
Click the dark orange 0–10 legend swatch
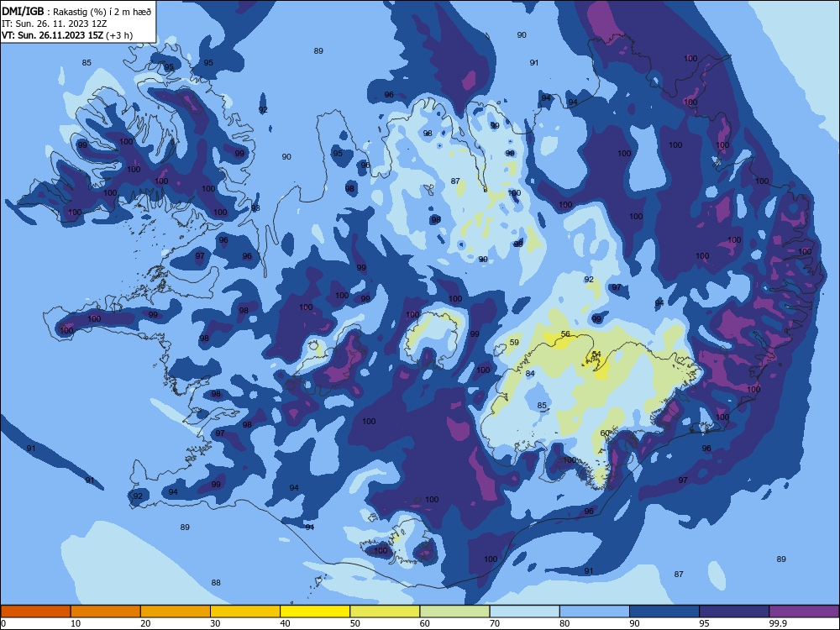(35, 612)
